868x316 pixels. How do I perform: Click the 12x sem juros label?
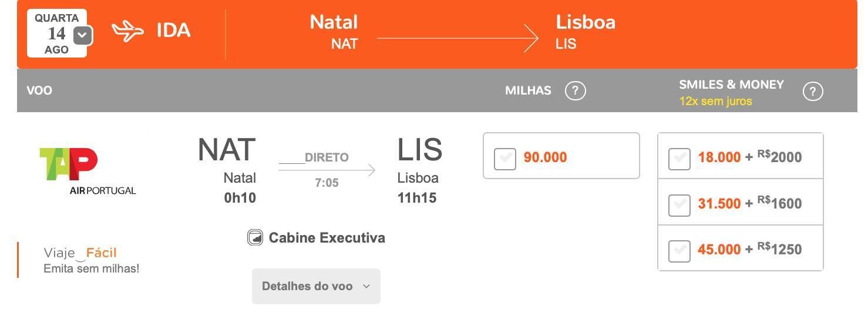point(715,101)
